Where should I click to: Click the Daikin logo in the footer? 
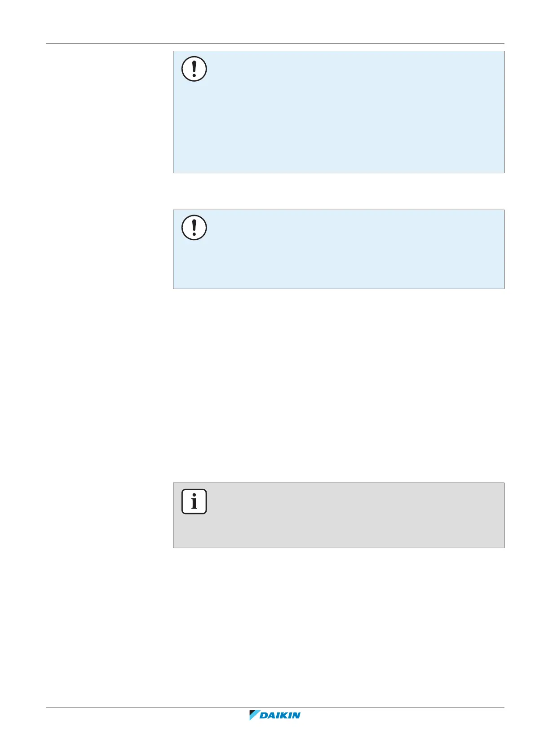click(274, 716)
